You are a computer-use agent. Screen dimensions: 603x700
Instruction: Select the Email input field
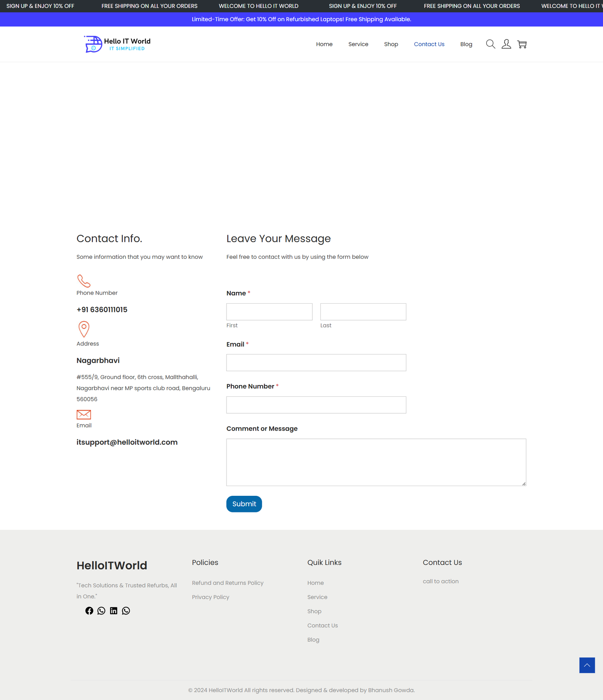(316, 363)
